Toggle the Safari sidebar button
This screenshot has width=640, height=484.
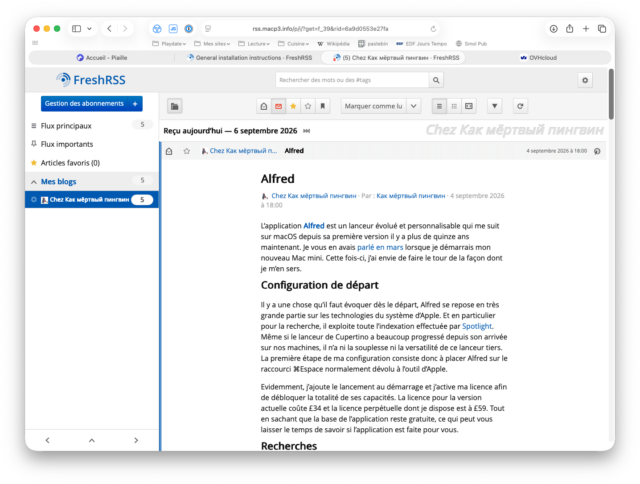[76, 29]
